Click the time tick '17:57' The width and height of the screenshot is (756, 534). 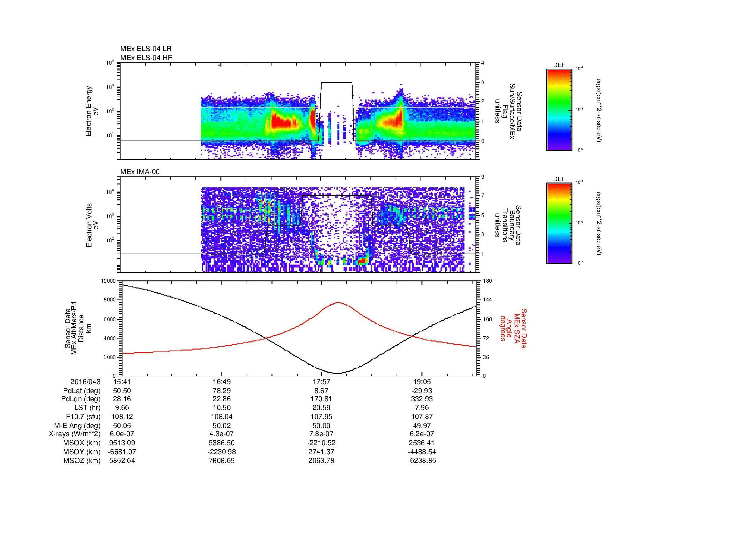point(321,382)
